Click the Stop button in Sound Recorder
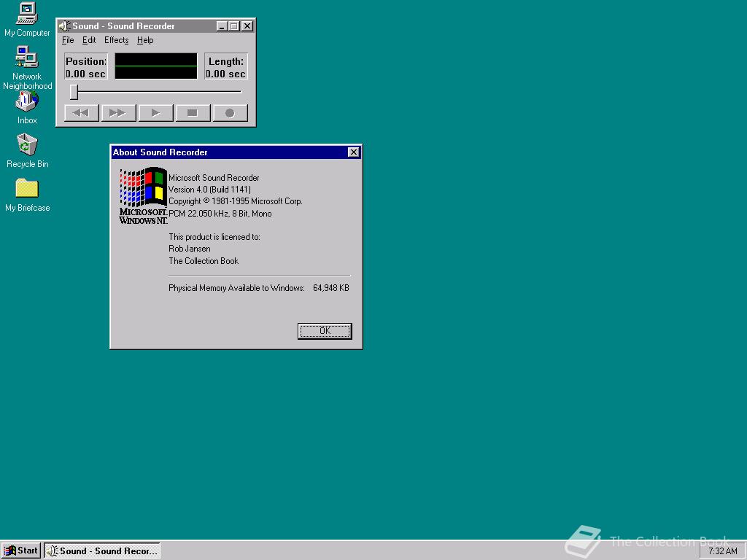The image size is (747, 560). coord(193,113)
